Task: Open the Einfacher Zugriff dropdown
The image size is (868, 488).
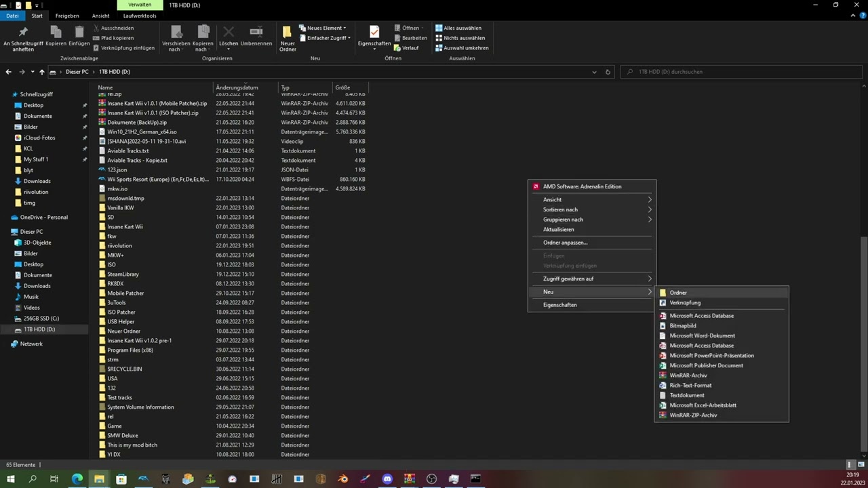Action: pos(325,38)
